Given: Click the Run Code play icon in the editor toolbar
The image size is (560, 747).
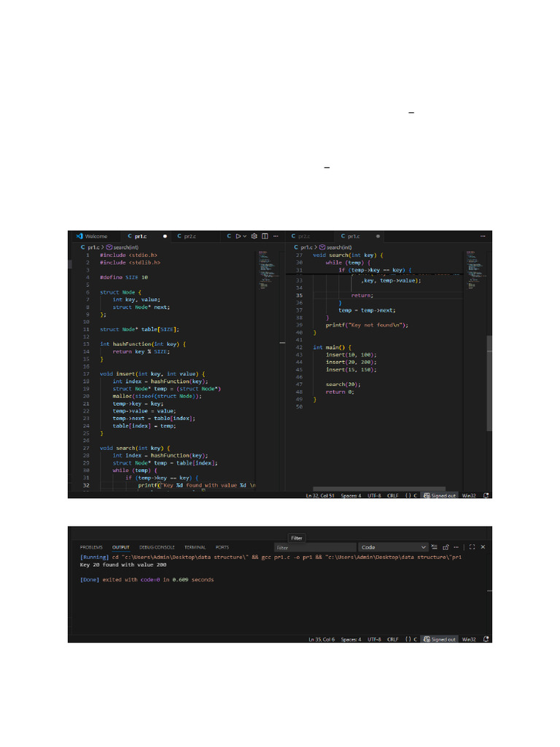Looking at the screenshot, I should [238, 236].
